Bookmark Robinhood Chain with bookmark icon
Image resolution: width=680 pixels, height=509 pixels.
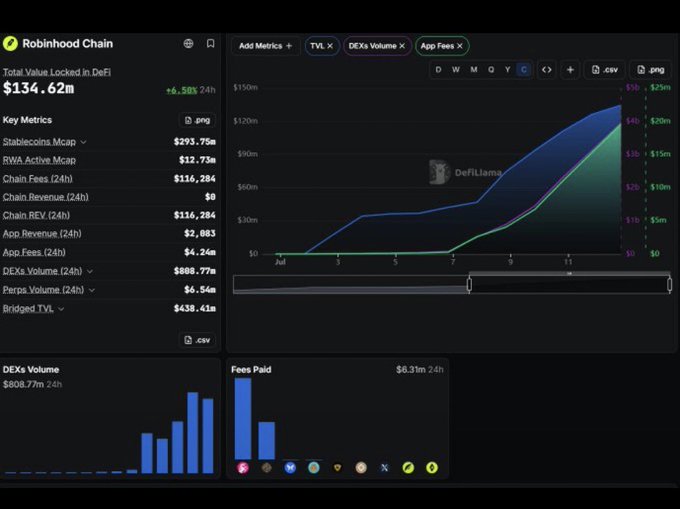(210, 43)
